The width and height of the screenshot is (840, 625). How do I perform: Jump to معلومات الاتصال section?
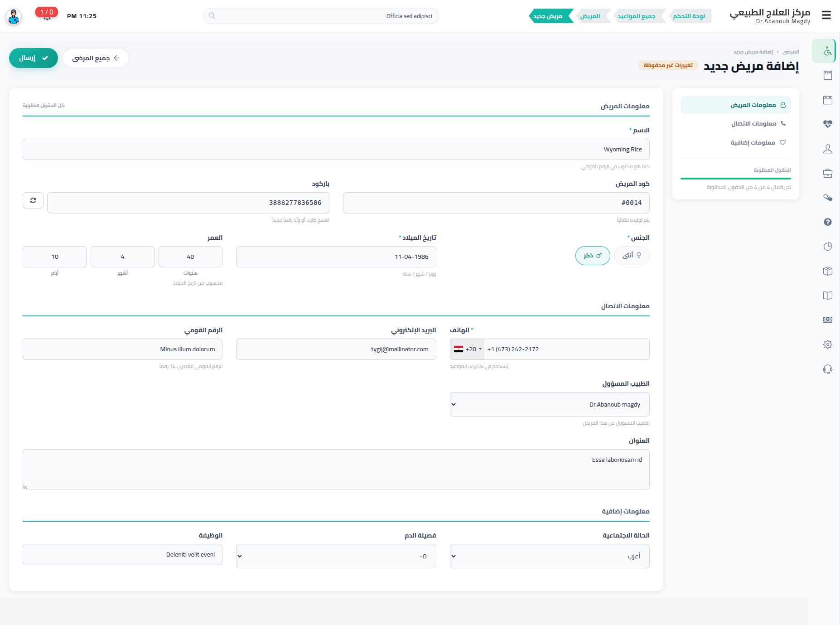pyautogui.click(x=736, y=124)
